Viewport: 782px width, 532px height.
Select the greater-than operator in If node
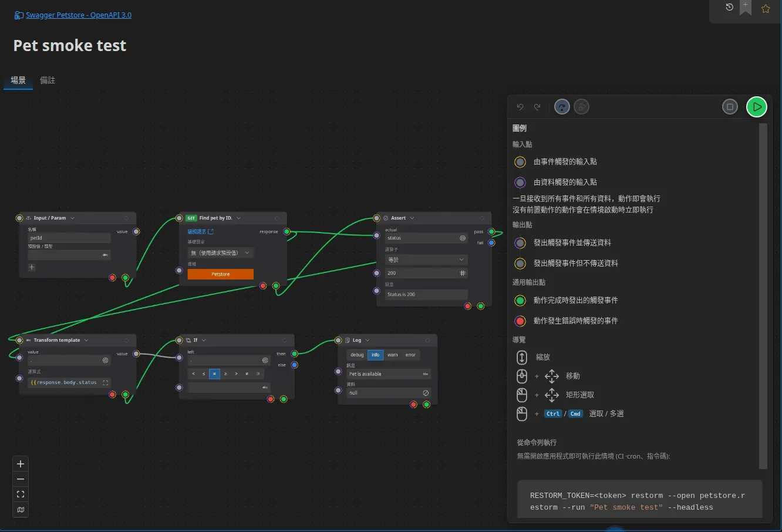tap(236, 373)
